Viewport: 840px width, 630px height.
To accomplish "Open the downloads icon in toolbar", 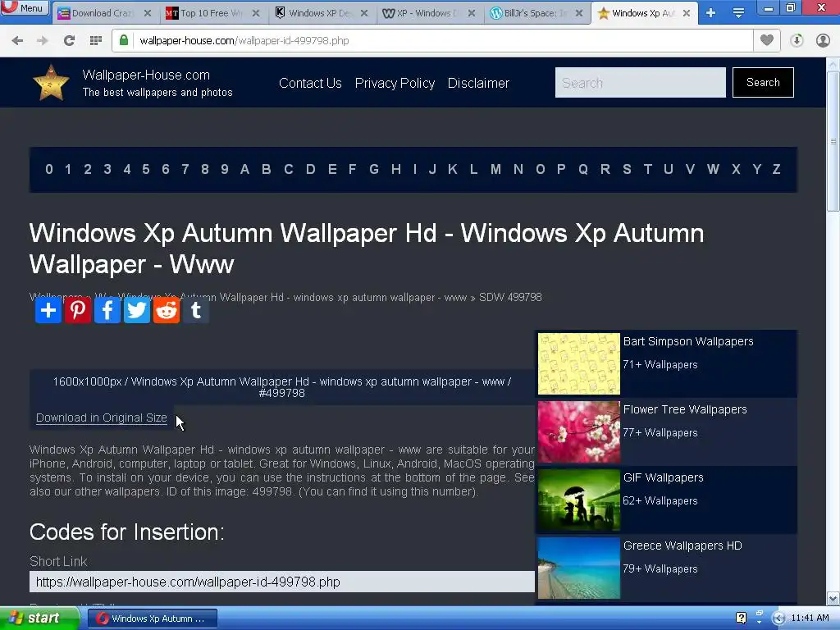I will pos(797,40).
